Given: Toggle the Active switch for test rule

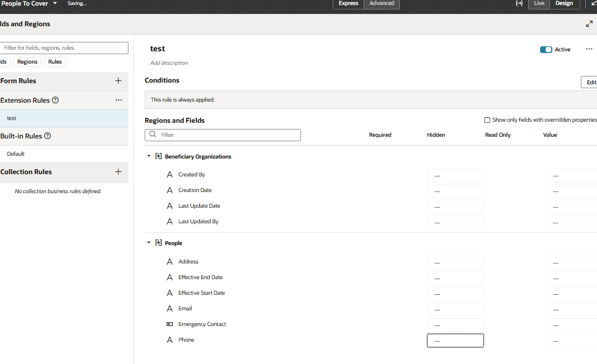Looking at the screenshot, I should tap(546, 50).
